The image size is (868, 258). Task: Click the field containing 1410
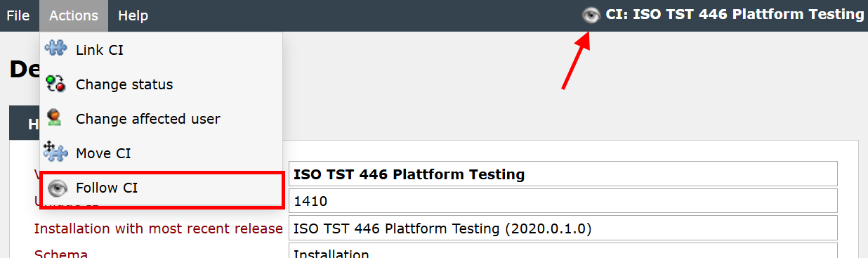click(563, 201)
